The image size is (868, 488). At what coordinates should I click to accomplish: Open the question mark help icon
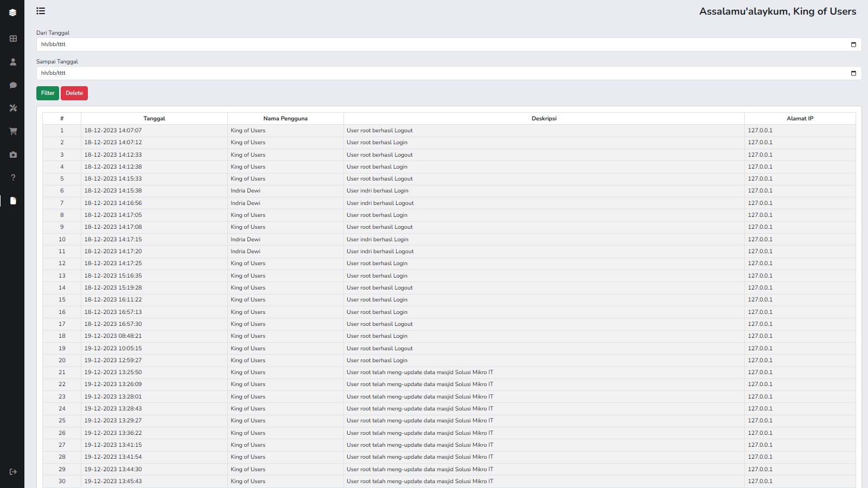point(13,178)
